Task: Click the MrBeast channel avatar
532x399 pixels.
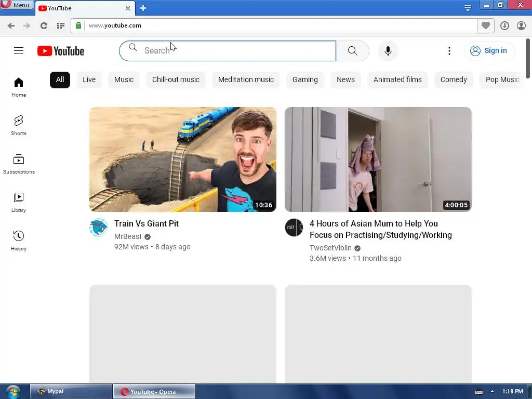Action: click(x=98, y=228)
